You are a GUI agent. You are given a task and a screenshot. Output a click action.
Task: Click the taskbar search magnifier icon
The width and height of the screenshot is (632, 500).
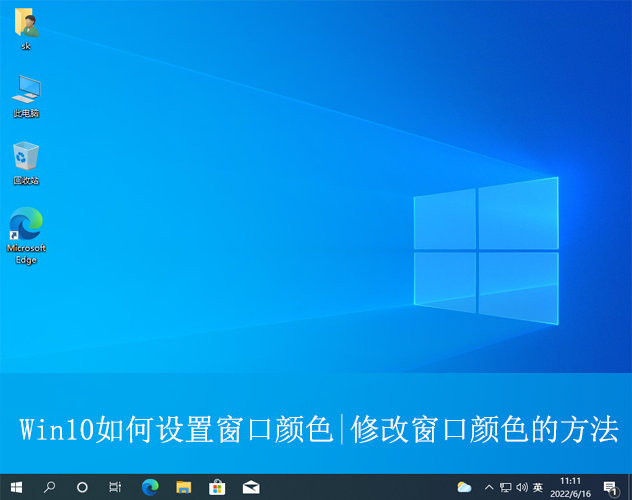tap(49, 487)
